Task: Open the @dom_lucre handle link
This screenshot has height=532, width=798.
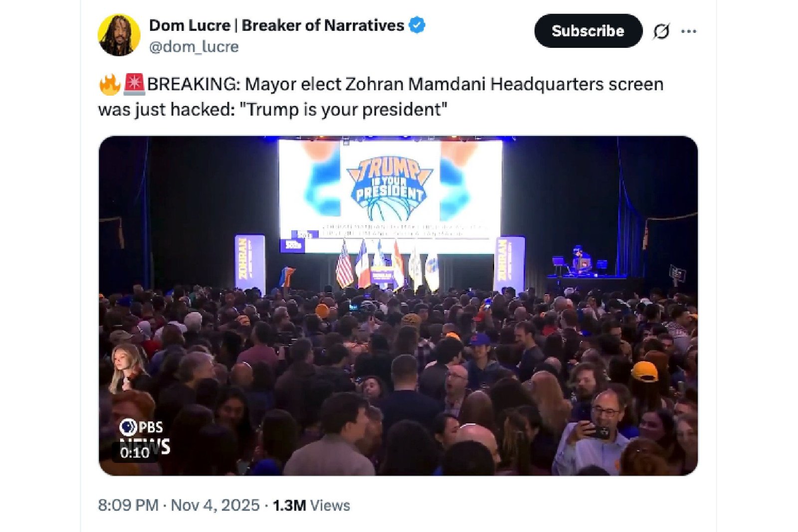Action: point(194,47)
